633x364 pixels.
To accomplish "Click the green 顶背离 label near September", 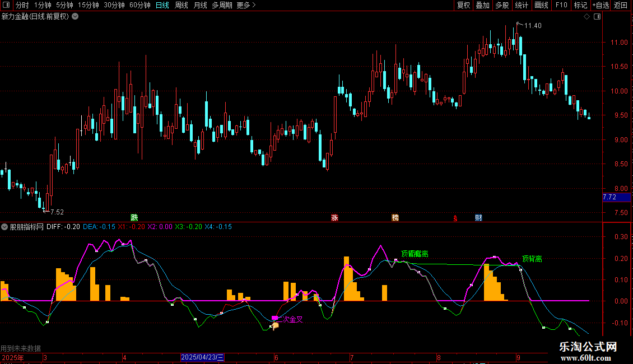I will tap(532, 259).
